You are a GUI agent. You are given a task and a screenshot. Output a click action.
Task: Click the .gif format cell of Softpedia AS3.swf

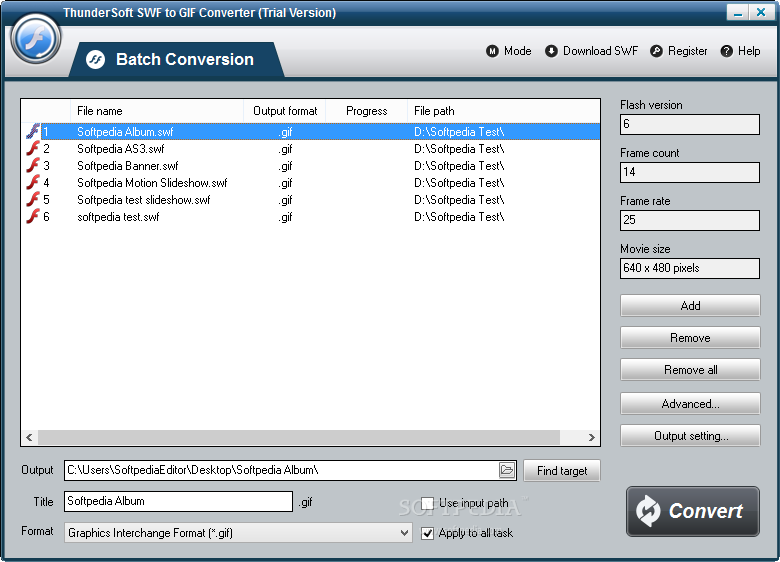pyautogui.click(x=285, y=149)
